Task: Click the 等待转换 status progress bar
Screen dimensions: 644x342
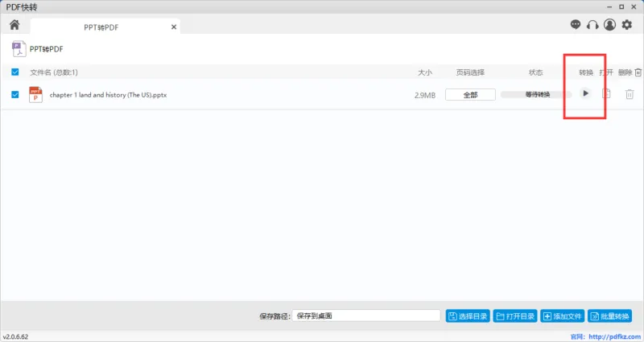Action: 536,94
